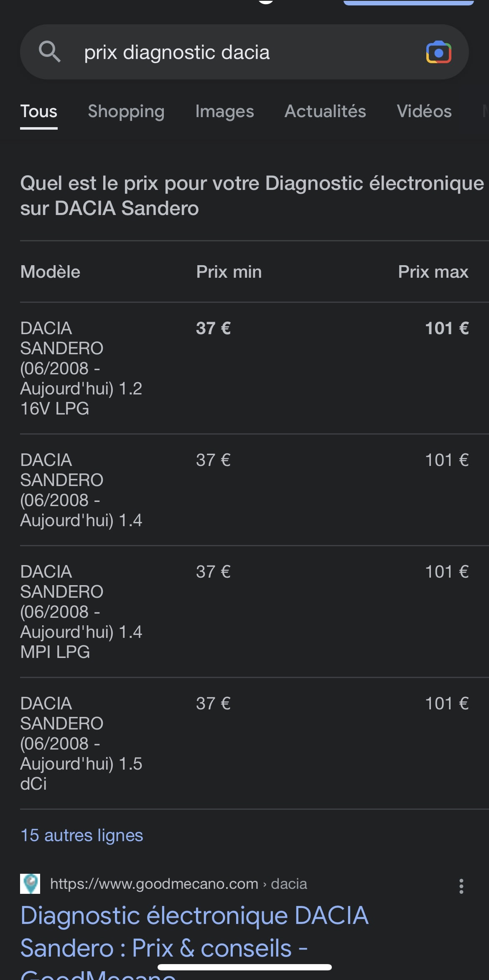Switch to the Shopping tab
This screenshot has width=489, height=980.
click(126, 112)
